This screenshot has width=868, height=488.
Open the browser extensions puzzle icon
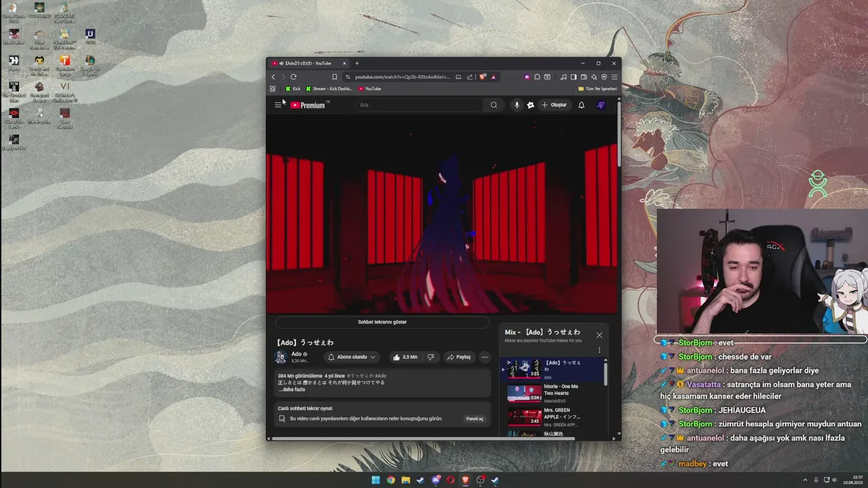click(x=537, y=77)
